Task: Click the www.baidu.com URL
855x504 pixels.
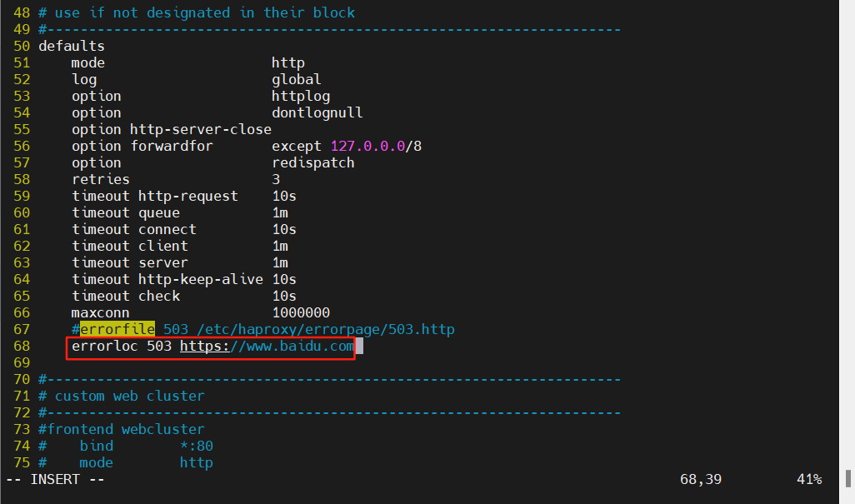Action: (x=267, y=346)
